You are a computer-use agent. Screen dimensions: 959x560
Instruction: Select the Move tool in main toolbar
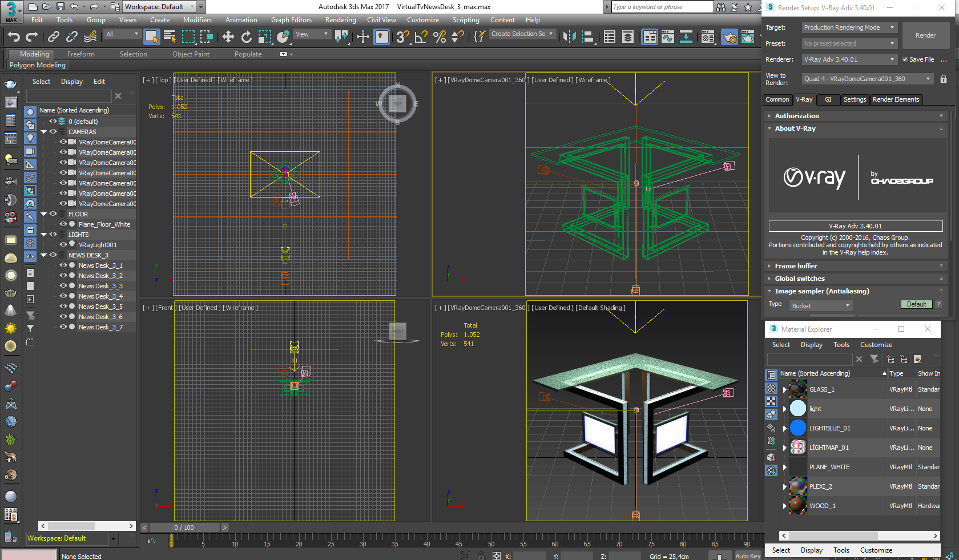[x=228, y=37]
